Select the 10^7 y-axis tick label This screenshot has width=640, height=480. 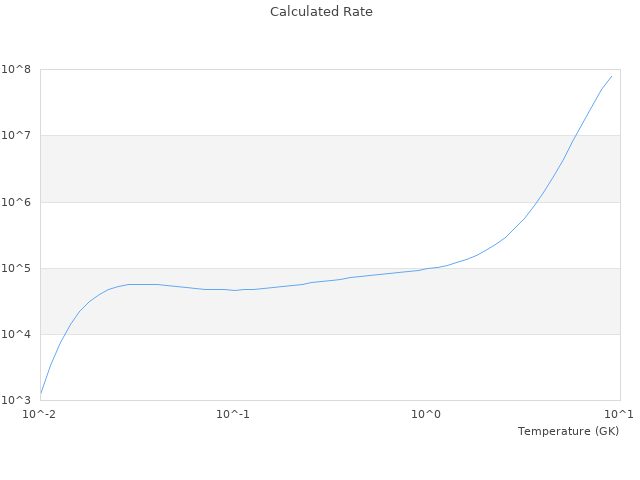tap(16, 136)
